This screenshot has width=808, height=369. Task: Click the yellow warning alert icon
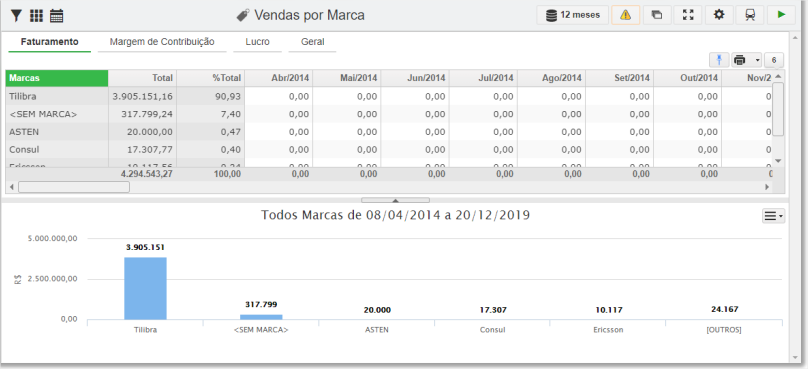(x=626, y=15)
